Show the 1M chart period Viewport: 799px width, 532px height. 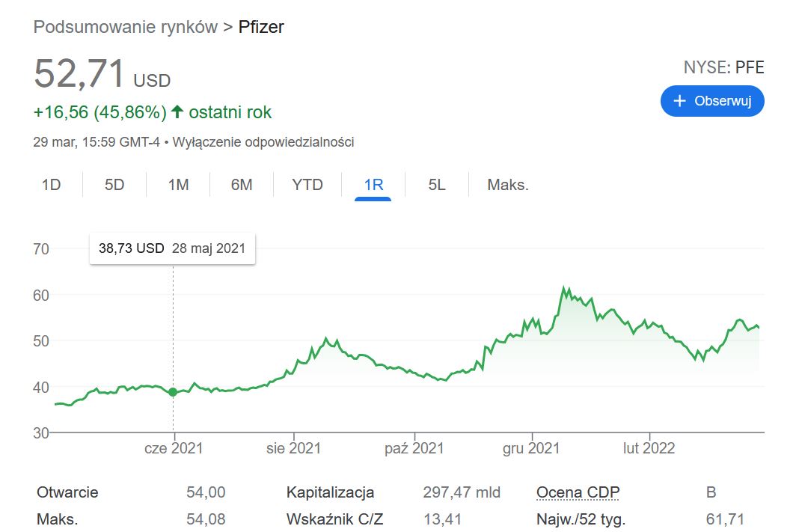[178, 185]
